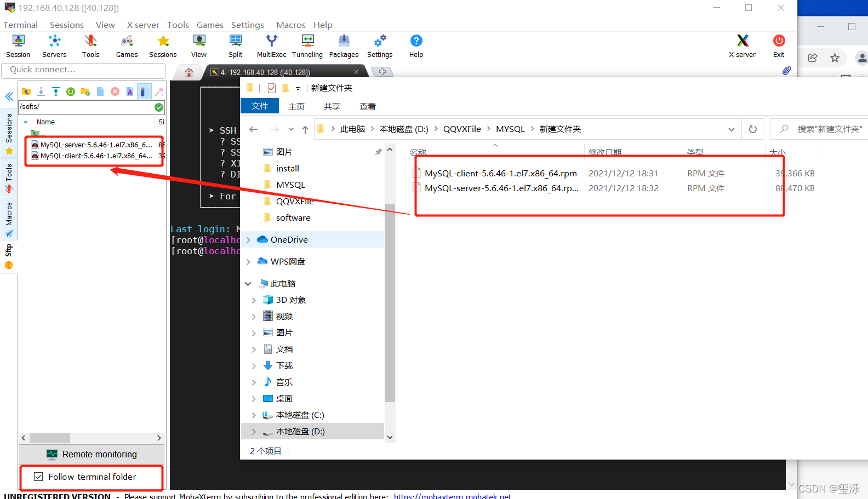Go back in Explorer navigation
Image resolution: width=868 pixels, height=499 pixels.
253,129
